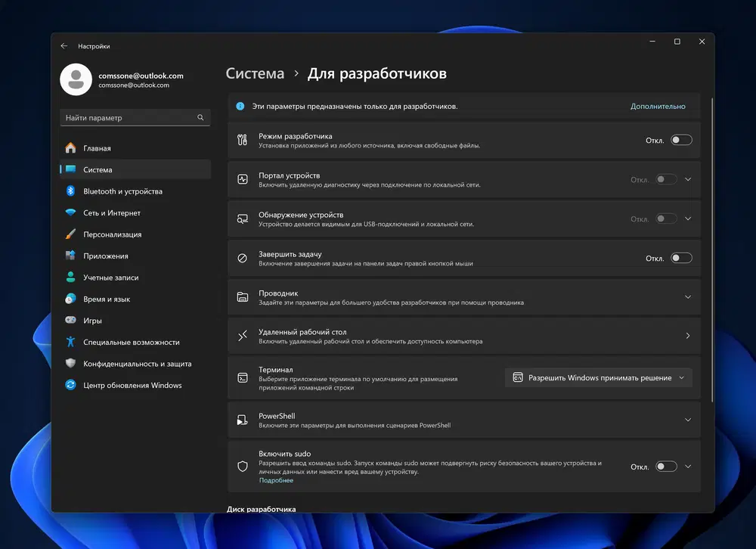
Task: Expand the PowerShell section chevron
Action: 688,420
